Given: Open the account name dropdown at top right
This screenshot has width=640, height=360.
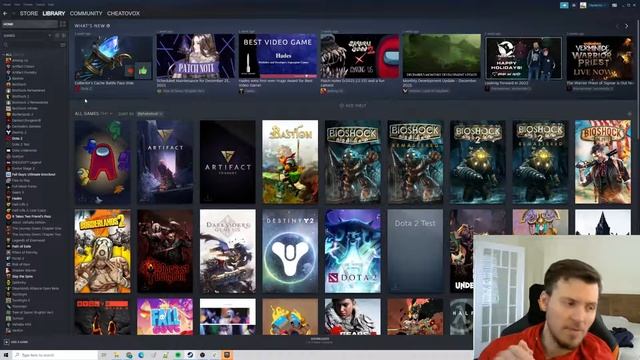Looking at the screenshot, I should point(599,5).
